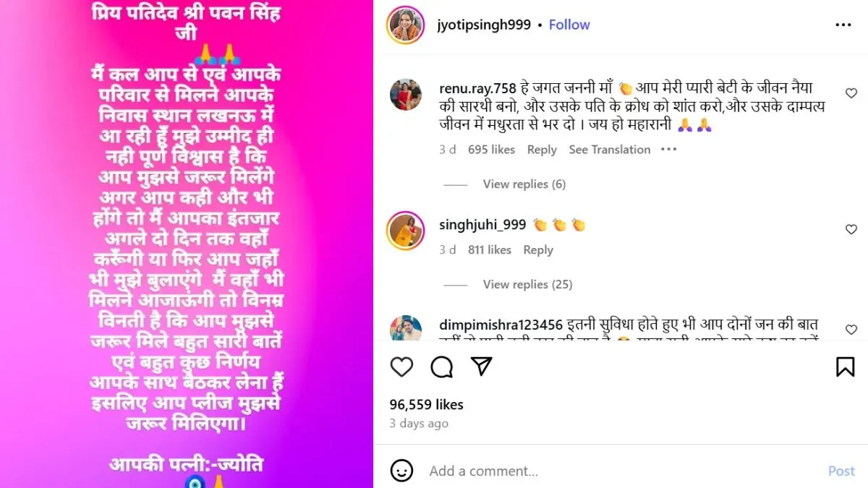The image size is (868, 488).
Task: Open emoji picker in comment box
Action: coord(401,471)
